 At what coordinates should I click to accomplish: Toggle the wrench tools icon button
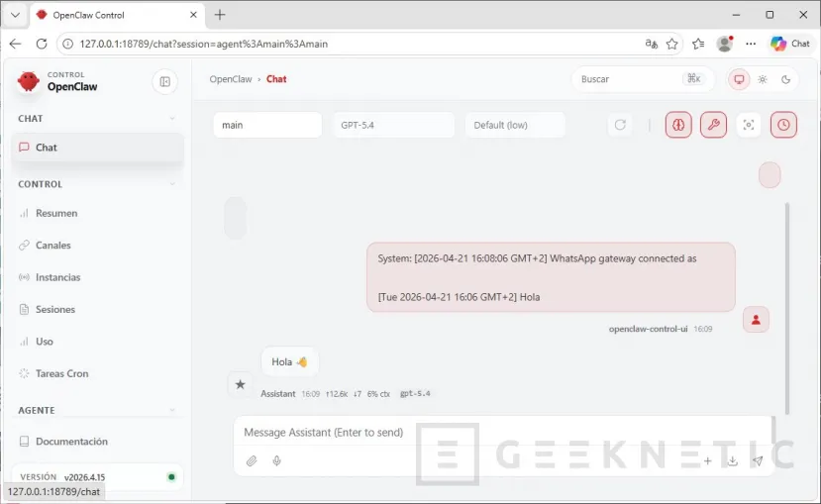713,125
